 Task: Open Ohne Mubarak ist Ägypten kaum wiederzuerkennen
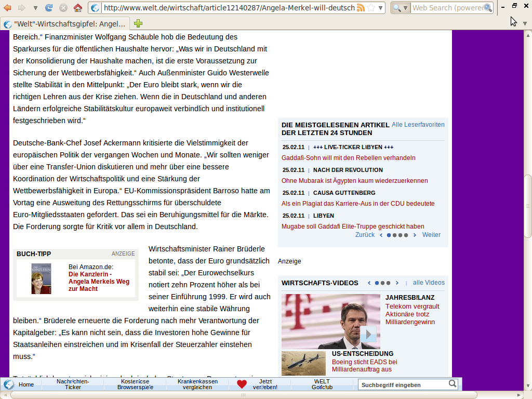[354, 181]
